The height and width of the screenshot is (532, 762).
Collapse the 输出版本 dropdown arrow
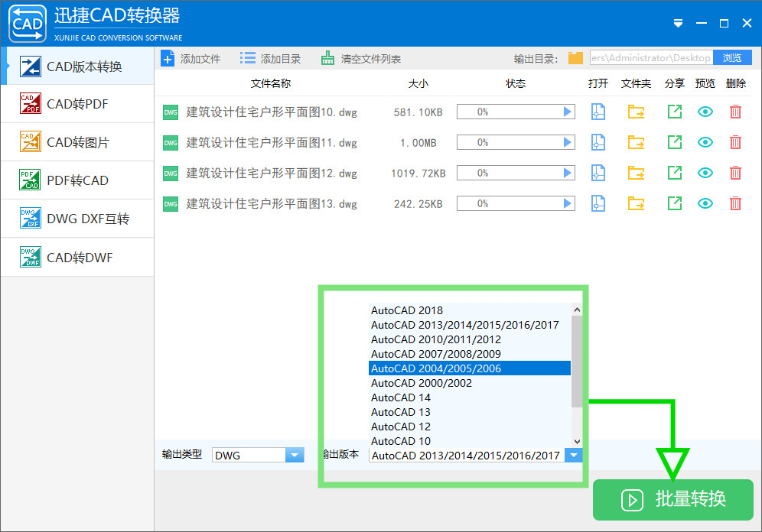coord(574,456)
